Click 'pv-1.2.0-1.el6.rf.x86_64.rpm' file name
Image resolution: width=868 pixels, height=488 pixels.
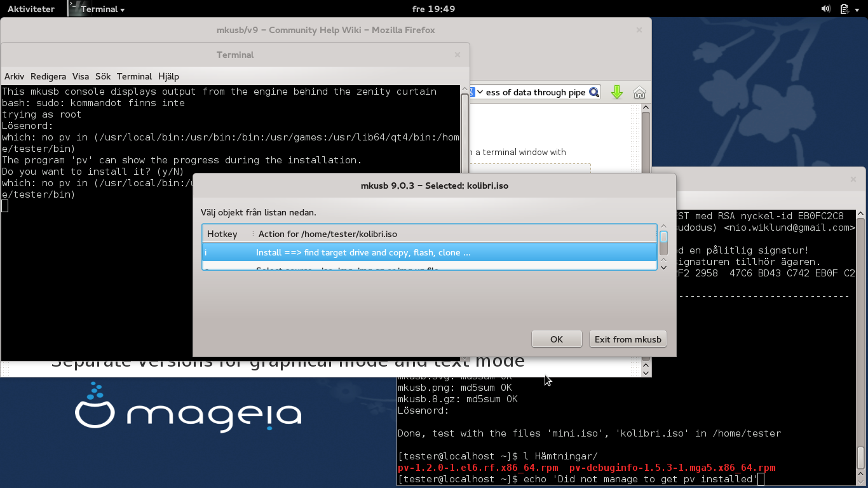pyautogui.click(x=478, y=468)
